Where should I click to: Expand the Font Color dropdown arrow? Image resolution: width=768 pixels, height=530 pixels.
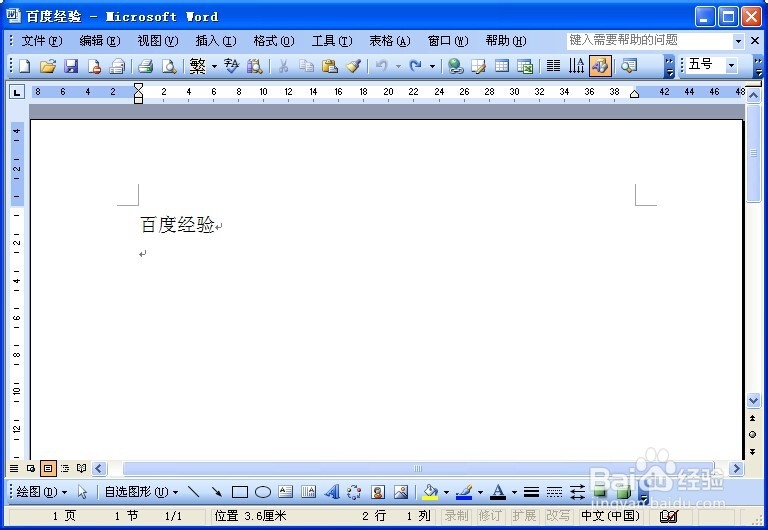coord(514,492)
